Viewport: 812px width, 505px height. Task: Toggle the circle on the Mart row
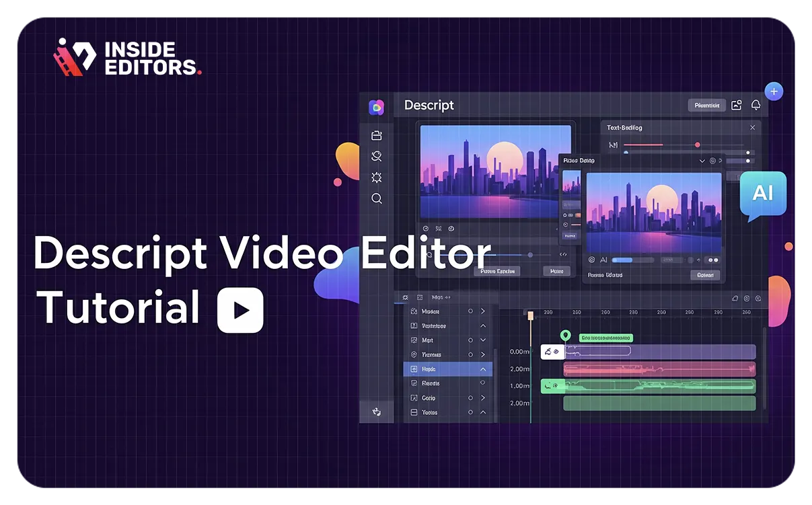(x=470, y=340)
